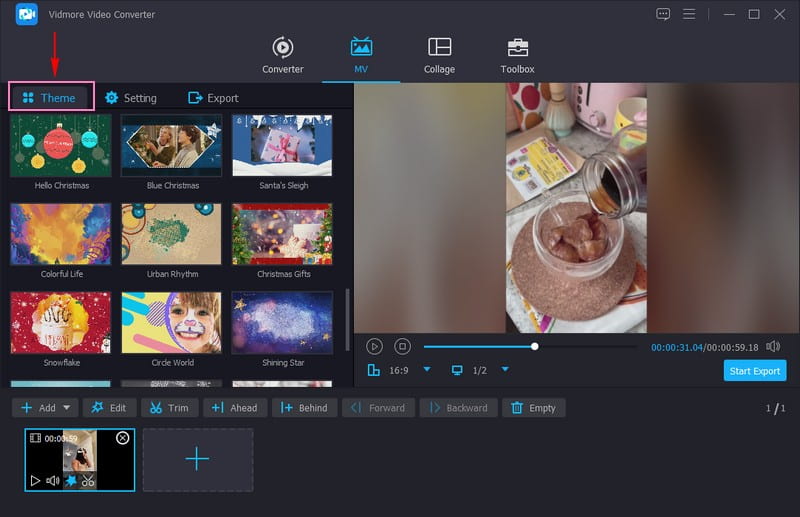
Task: Expand the 1/2 display quality dropdown
Action: [505, 370]
